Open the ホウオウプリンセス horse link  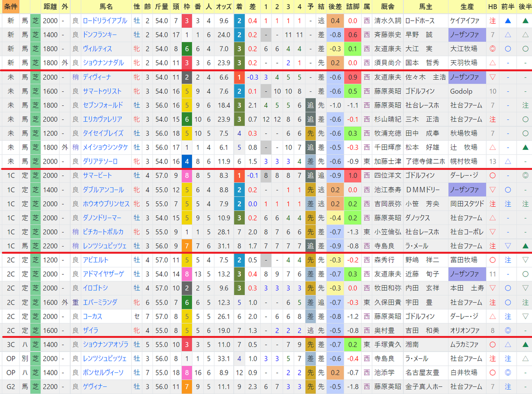coord(106,204)
